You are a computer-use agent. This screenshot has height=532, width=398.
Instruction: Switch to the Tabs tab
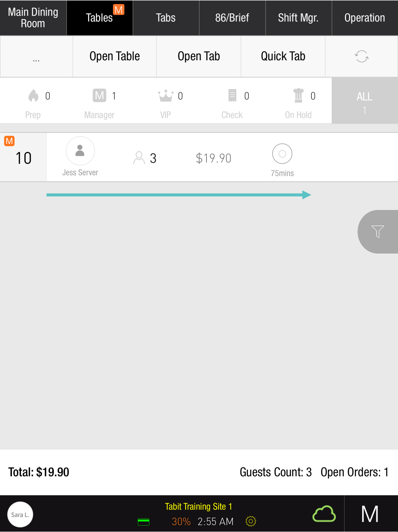pos(166,18)
